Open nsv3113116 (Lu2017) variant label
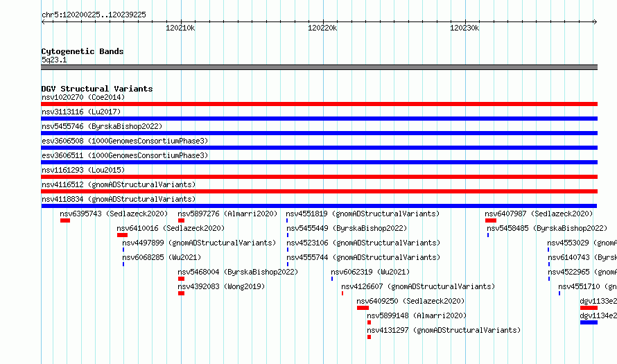 (81, 112)
